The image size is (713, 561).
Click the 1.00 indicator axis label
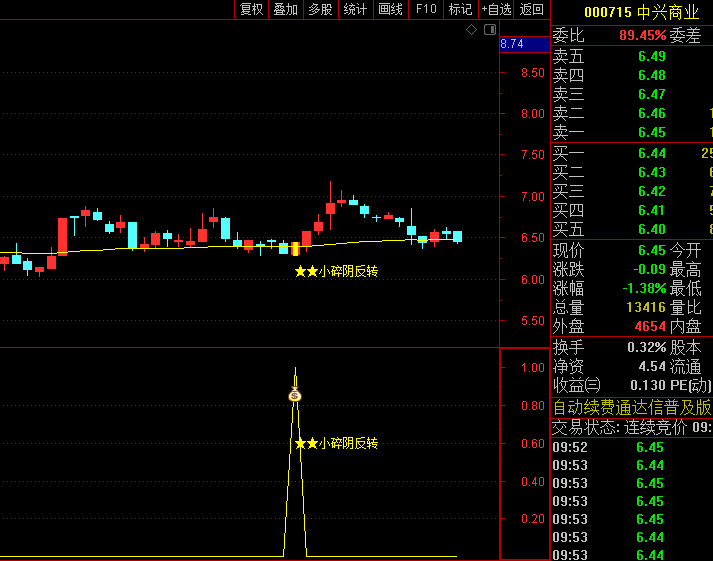(x=532, y=368)
